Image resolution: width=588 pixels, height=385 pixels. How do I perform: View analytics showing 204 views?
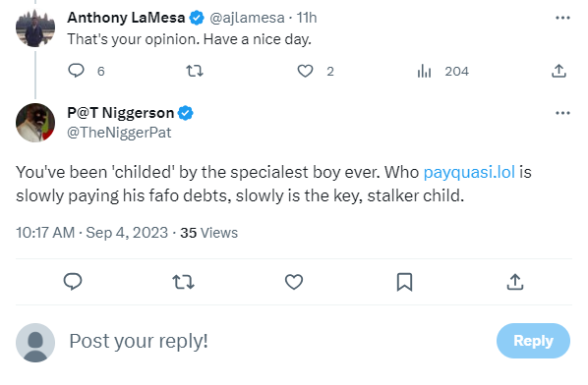(424, 71)
